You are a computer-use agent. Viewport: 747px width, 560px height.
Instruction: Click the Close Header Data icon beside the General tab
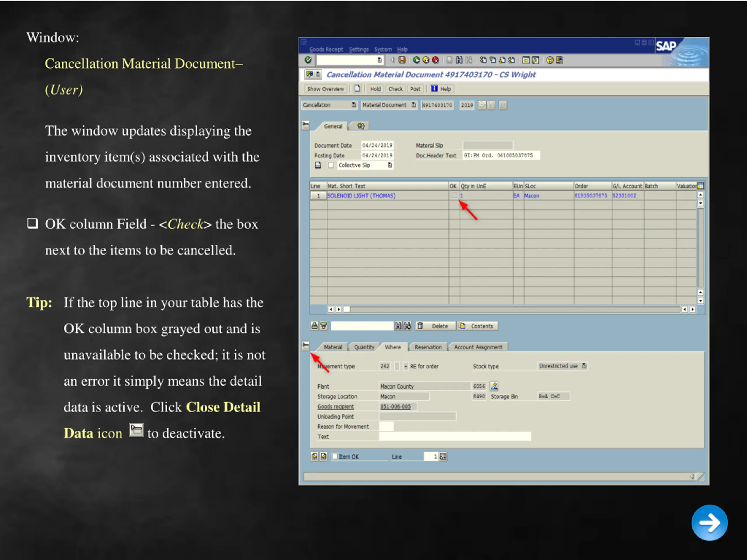tap(306, 126)
